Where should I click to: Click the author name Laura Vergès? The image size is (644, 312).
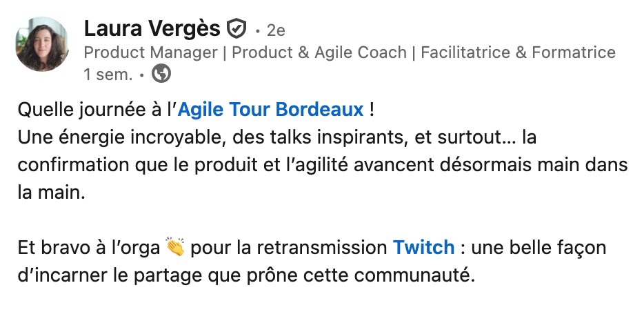153,29
